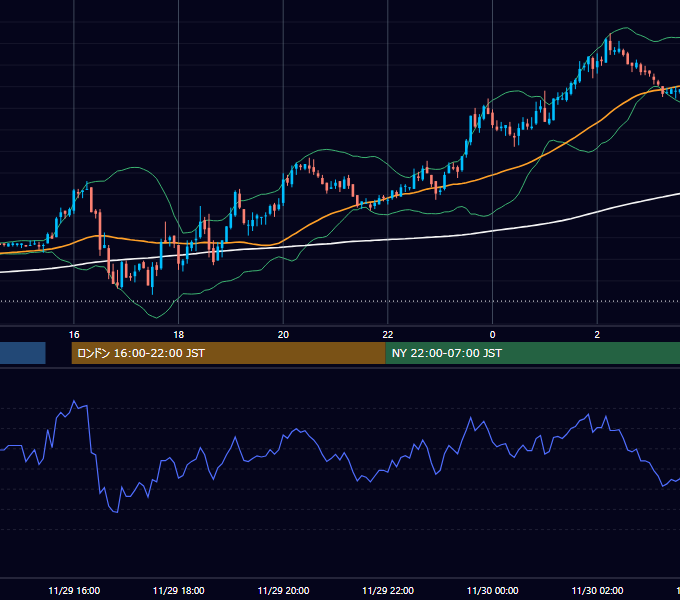The height and width of the screenshot is (600, 680).
Task: Click the 20 hour label on price chart axis
Action: click(x=283, y=335)
